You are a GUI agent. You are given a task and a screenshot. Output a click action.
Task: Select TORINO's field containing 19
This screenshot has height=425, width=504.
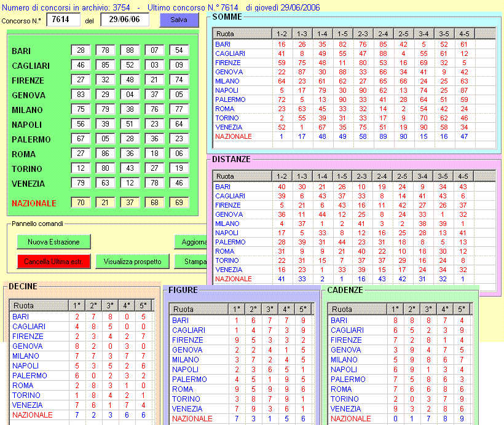click(x=179, y=168)
